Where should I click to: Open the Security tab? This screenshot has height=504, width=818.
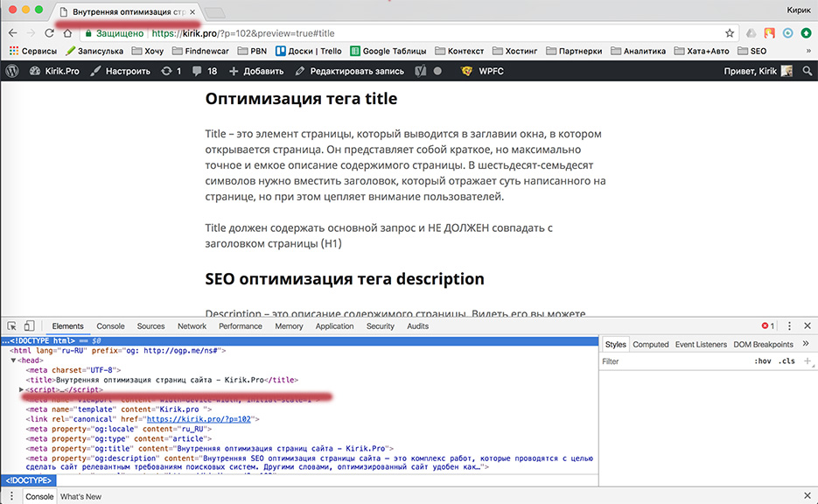point(381,326)
